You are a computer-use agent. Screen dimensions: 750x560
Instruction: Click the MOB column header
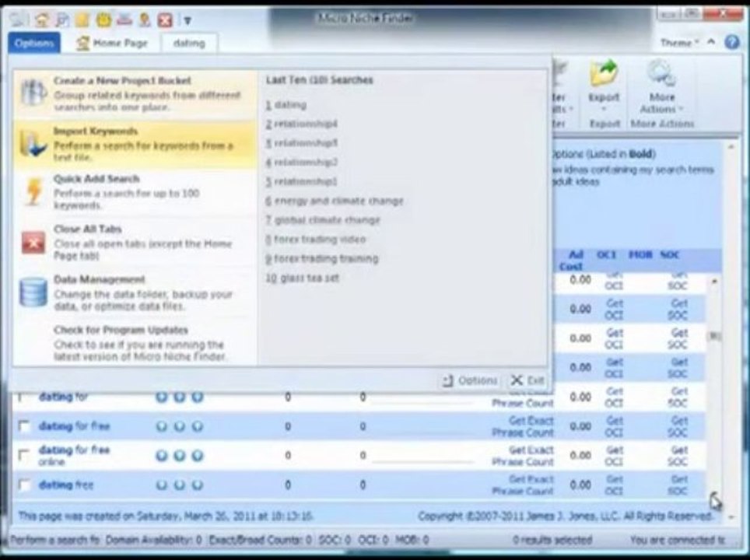[x=640, y=255]
